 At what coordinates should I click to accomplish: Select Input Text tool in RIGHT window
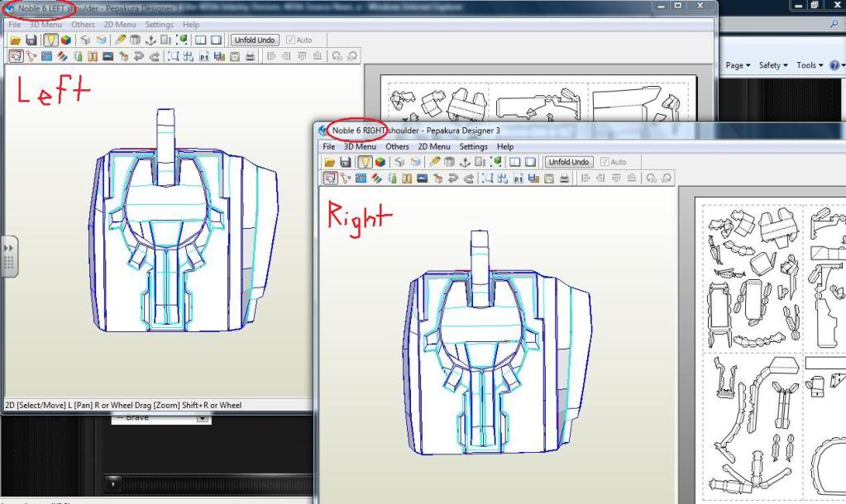(x=407, y=178)
